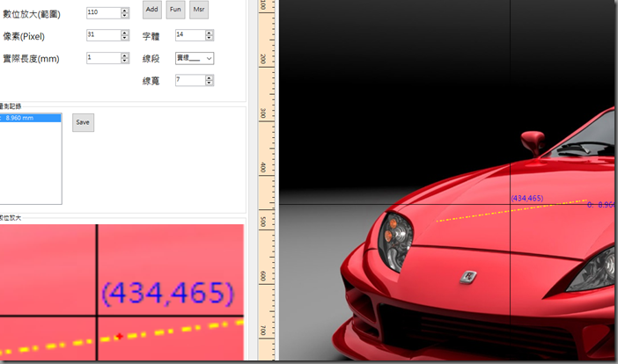Image resolution: width=618 pixels, height=364 pixels.
Task: Increase 數位放大(範圍) with up arrow
Action: click(x=125, y=11)
